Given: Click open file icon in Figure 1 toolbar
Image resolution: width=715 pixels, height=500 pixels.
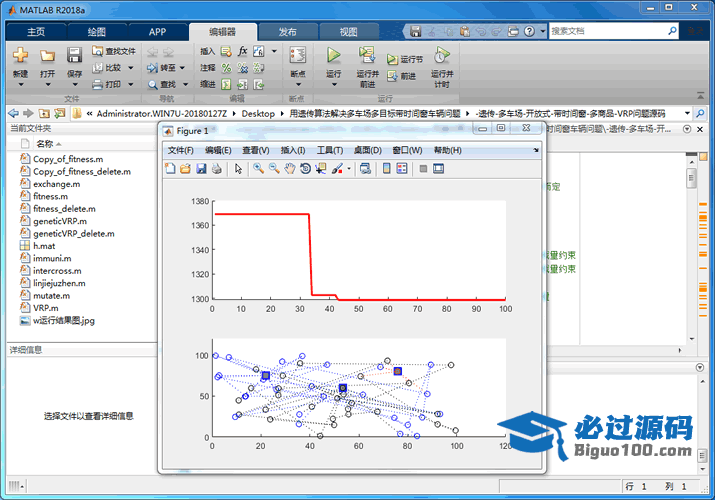Looking at the screenshot, I should 185,169.
